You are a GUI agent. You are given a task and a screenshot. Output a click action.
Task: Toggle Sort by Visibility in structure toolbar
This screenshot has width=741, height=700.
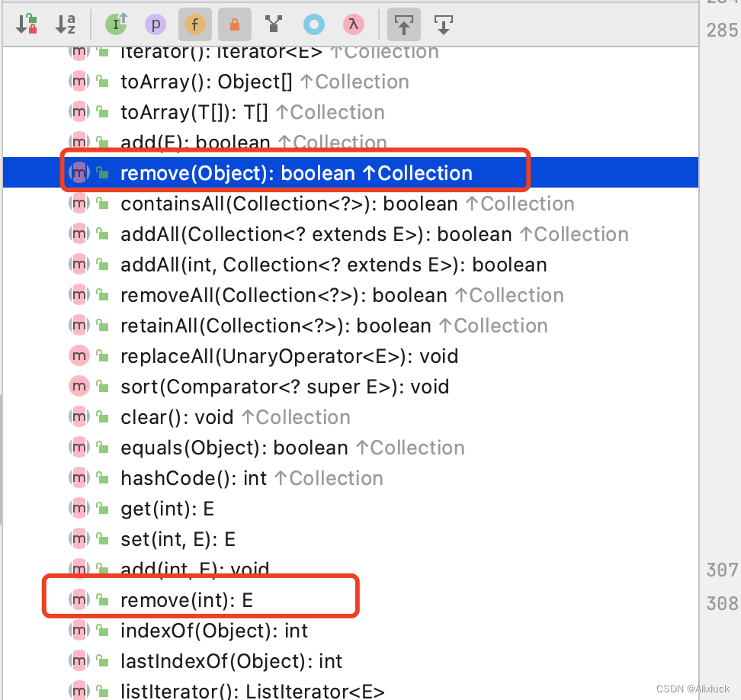pos(27,24)
